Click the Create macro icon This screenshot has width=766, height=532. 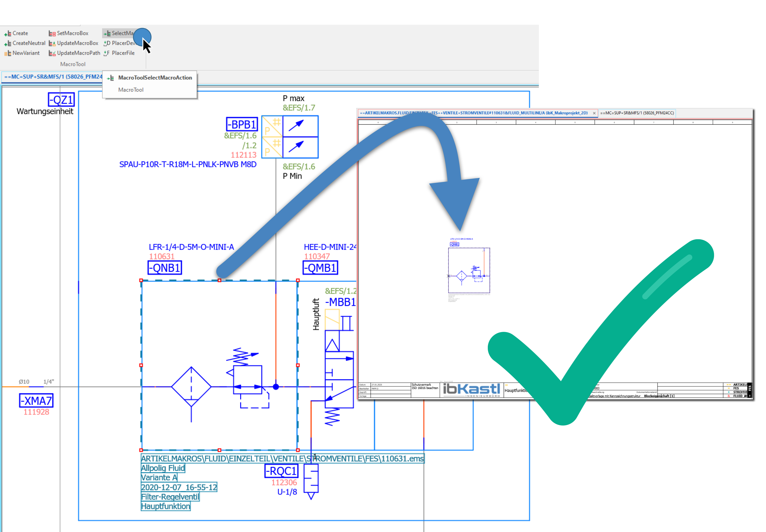tap(8, 34)
